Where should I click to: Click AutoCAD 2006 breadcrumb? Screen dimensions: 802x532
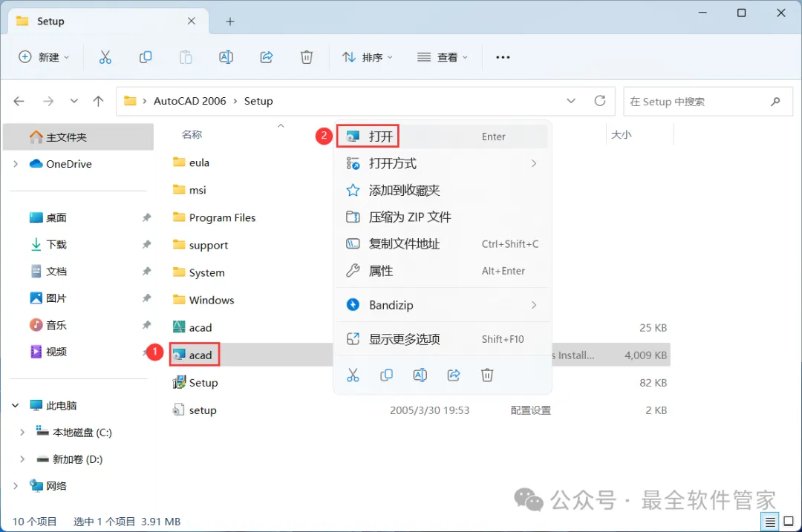[190, 101]
